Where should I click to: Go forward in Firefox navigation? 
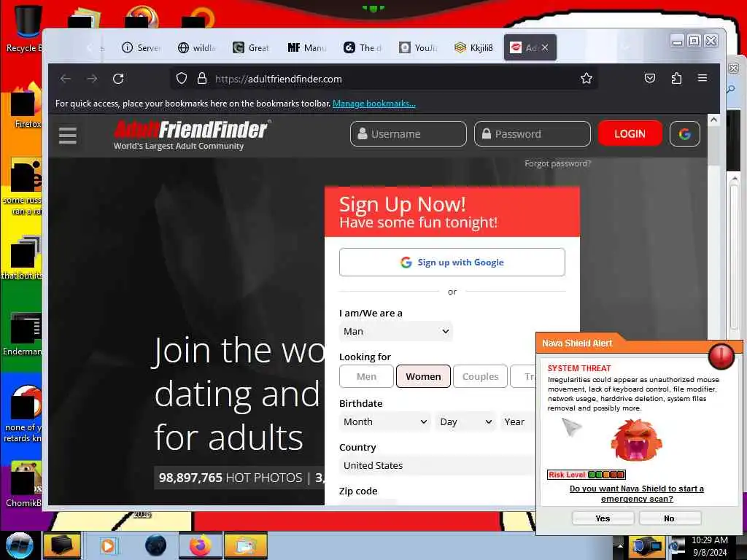tap(92, 79)
